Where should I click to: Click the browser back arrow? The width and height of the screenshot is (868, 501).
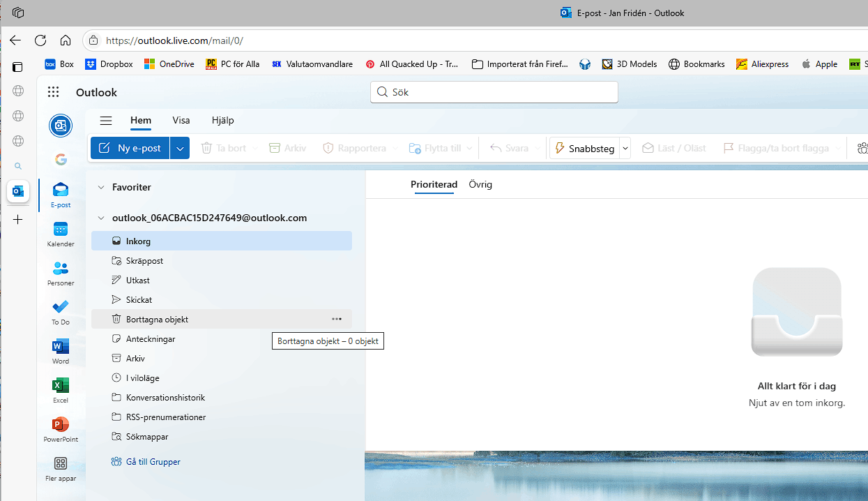15,40
